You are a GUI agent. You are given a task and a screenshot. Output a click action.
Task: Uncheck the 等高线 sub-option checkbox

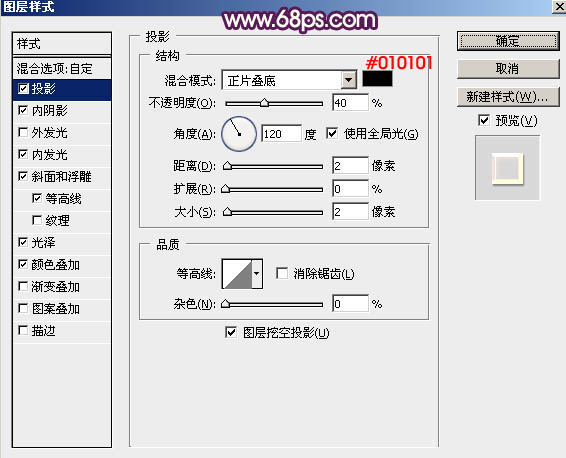click(37, 198)
